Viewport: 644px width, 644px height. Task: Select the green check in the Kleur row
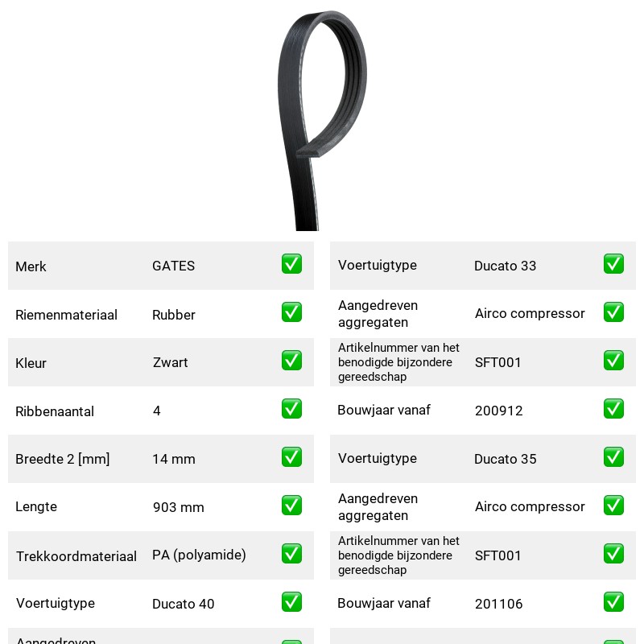(291, 360)
